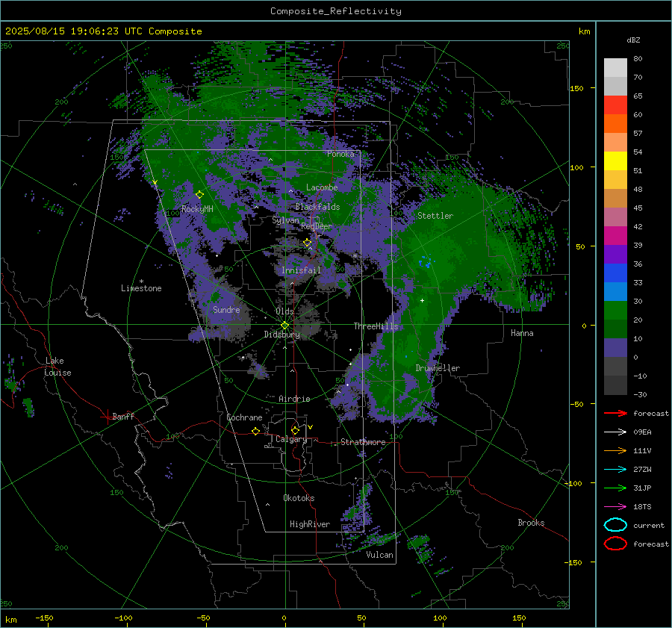Click the yellow diamond marker below Cochrane
Viewport: 672px width, 628px height.
[x=255, y=432]
